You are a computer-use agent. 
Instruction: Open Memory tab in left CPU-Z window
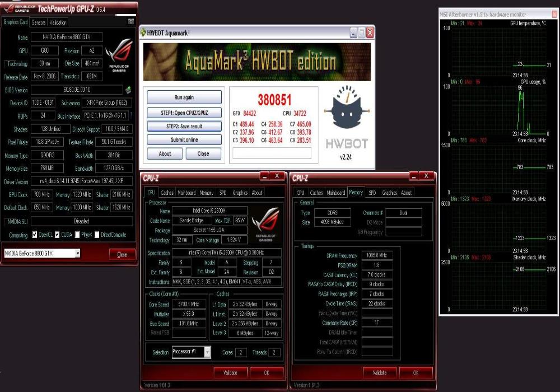(x=207, y=193)
